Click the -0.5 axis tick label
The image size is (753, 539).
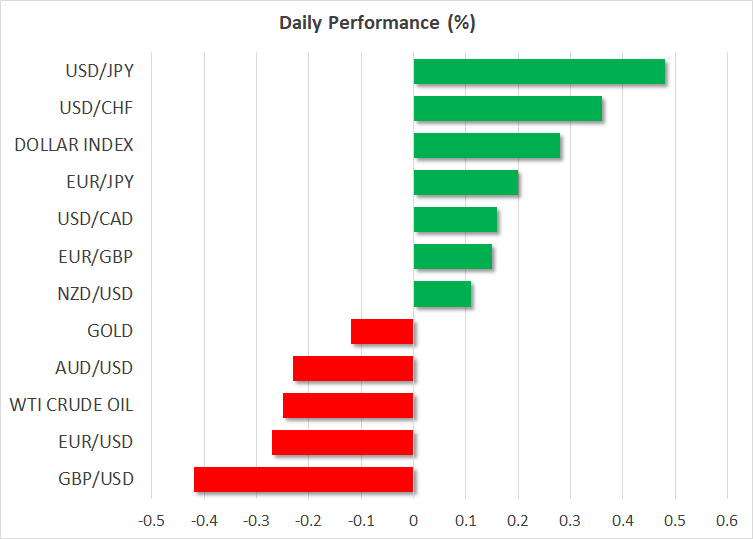click(x=151, y=520)
